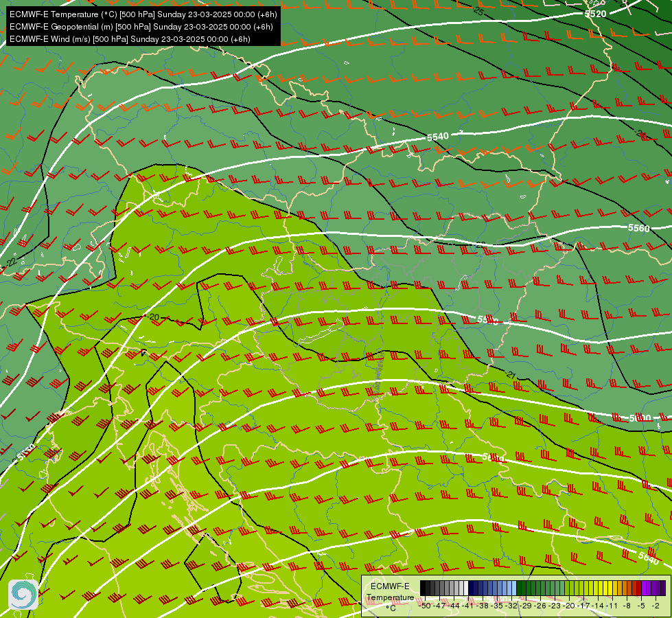Click the 5540 geopotential contour label
Screen dimensions: 672x618
click(x=437, y=137)
